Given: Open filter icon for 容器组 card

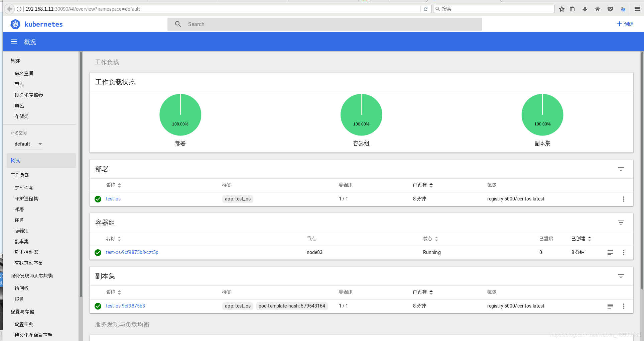Looking at the screenshot, I should click(621, 223).
